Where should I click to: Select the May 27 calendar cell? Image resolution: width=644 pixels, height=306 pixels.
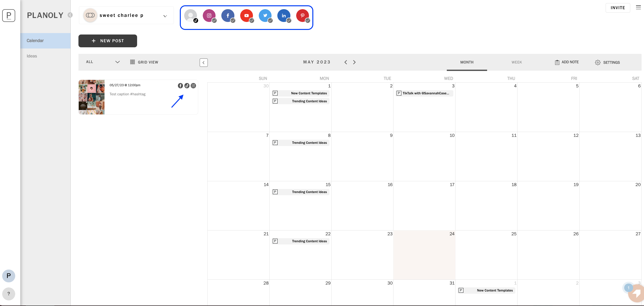pyautogui.click(x=610, y=255)
